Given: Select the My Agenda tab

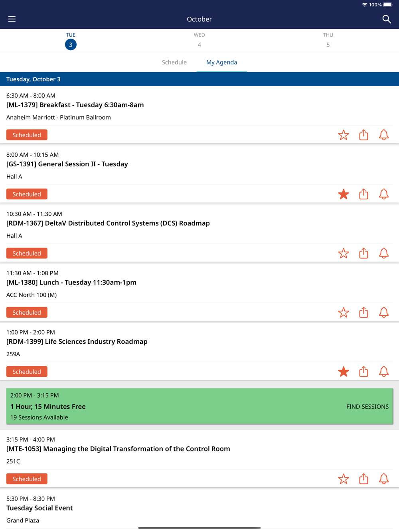Looking at the screenshot, I should click(222, 62).
